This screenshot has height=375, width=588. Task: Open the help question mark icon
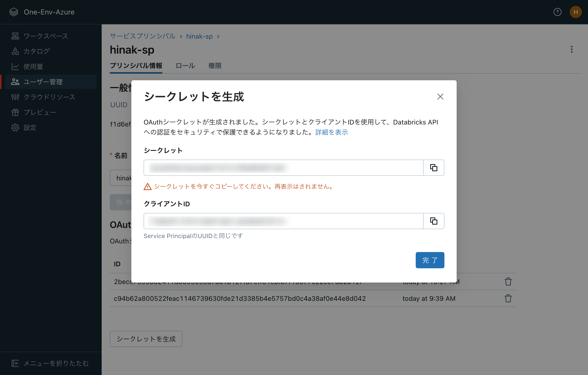pyautogui.click(x=557, y=12)
